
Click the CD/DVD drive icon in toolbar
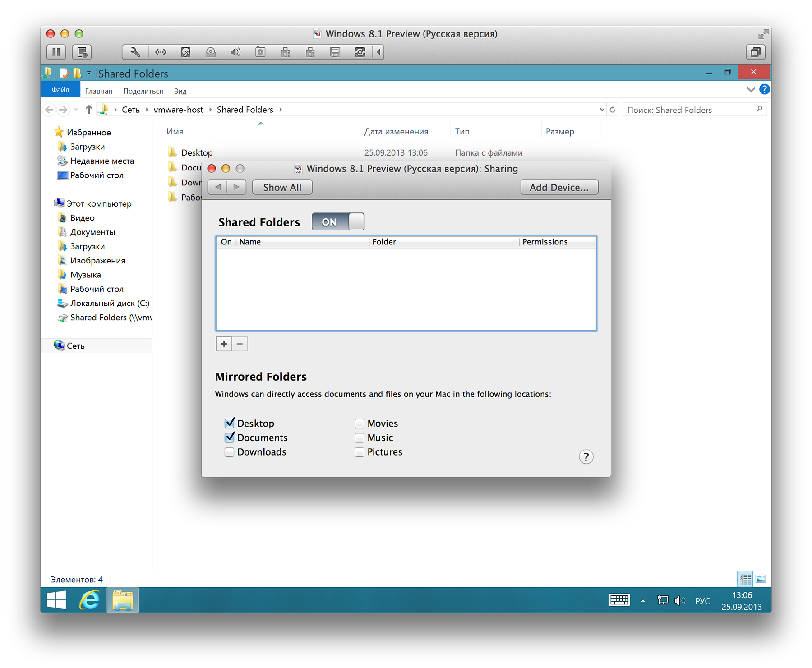[x=211, y=52]
